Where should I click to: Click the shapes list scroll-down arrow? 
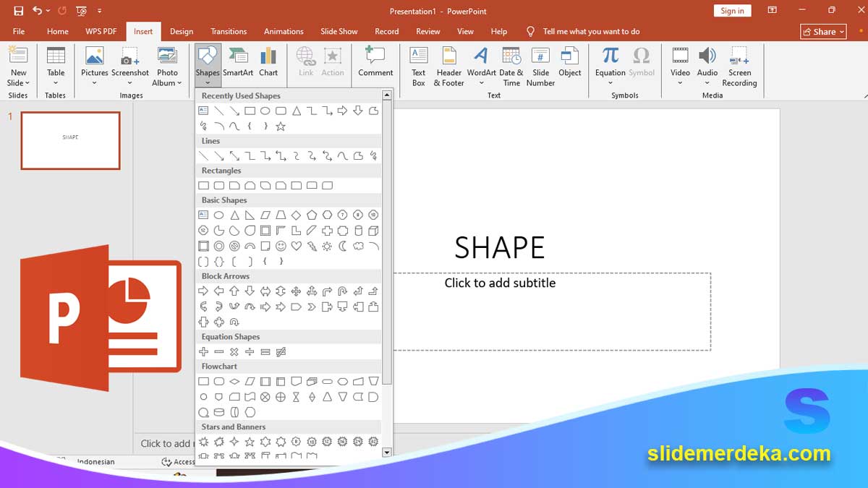point(387,453)
